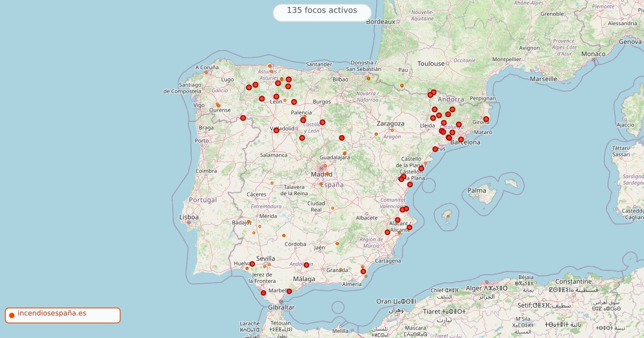Select the red fire marker on Valladolid
The image size is (644, 338).
276,130
